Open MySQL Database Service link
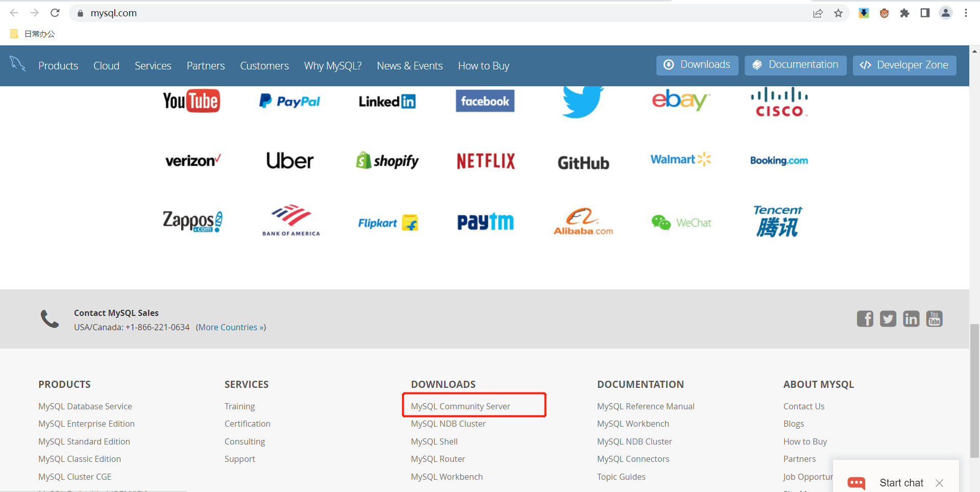The width and height of the screenshot is (980, 492). click(x=85, y=406)
